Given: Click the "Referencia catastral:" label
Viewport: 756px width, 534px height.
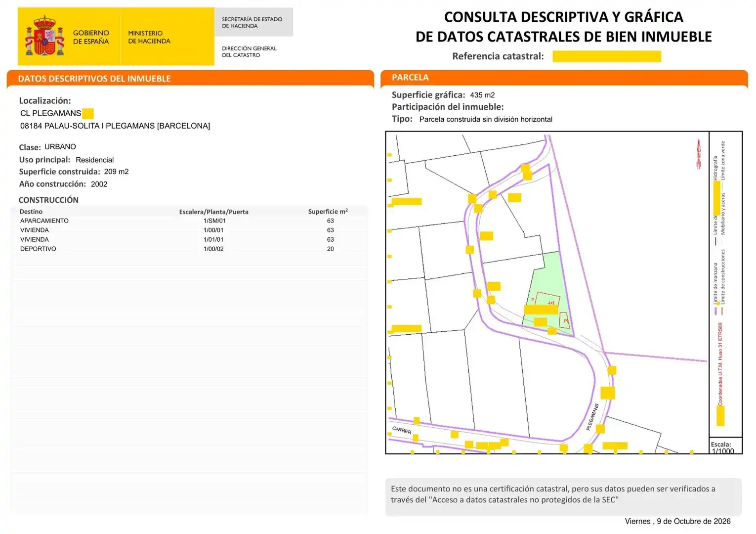Looking at the screenshot, I should tap(498, 56).
